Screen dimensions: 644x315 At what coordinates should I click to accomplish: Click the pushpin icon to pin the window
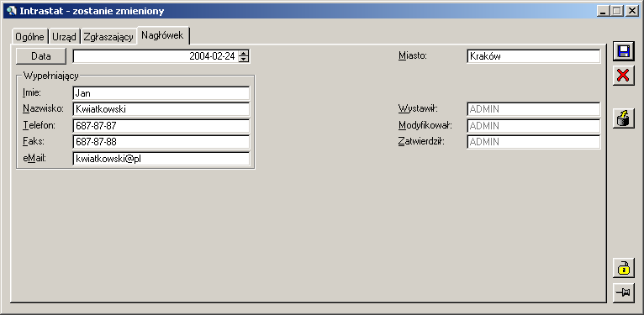[624, 293]
